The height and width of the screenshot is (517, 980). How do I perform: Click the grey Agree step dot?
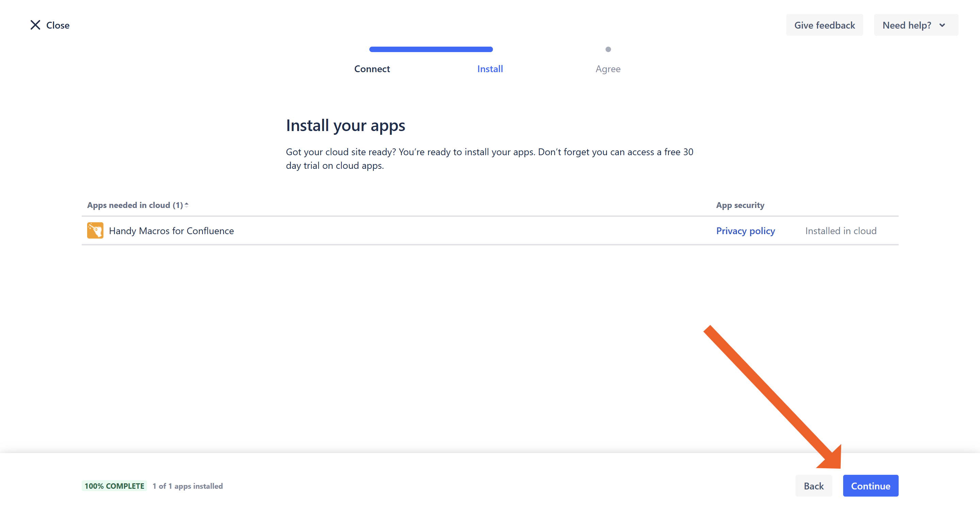608,49
